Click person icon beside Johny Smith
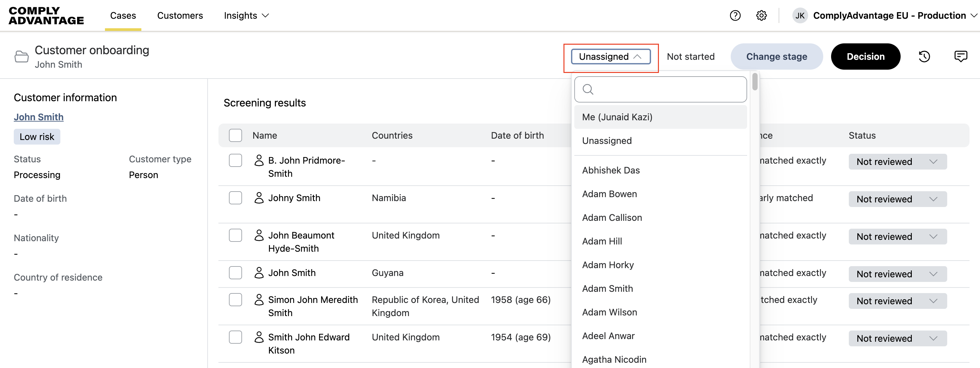The image size is (980, 368). pos(259,198)
